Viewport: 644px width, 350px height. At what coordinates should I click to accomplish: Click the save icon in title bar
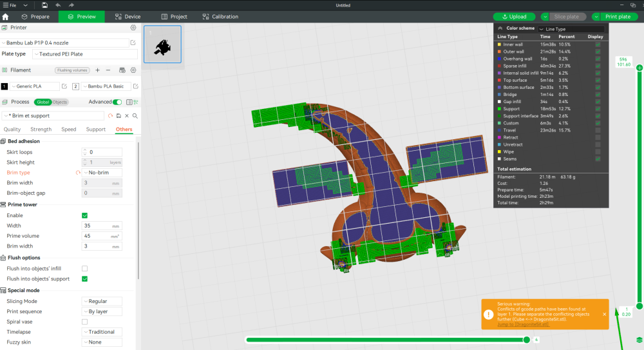[44, 5]
